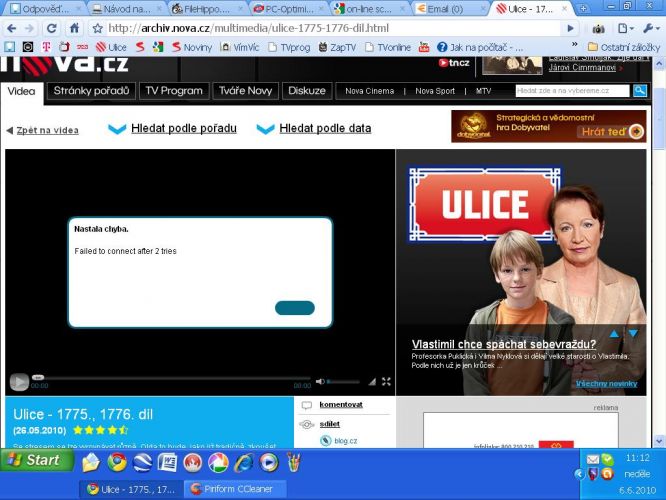Expand Hledat podle pořadu dropdown

click(x=183, y=128)
